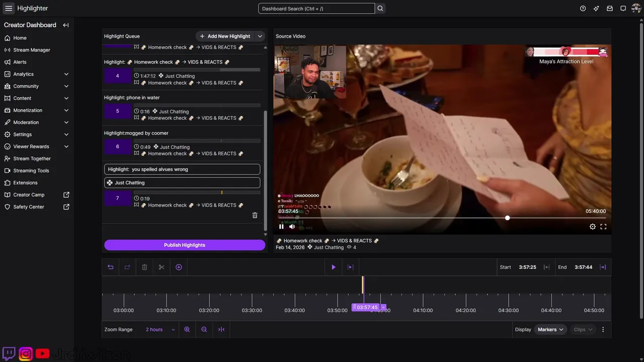The height and width of the screenshot is (362, 644).
Task: Click the 03:57:45 timeline playhead marker
Action: coord(366,307)
